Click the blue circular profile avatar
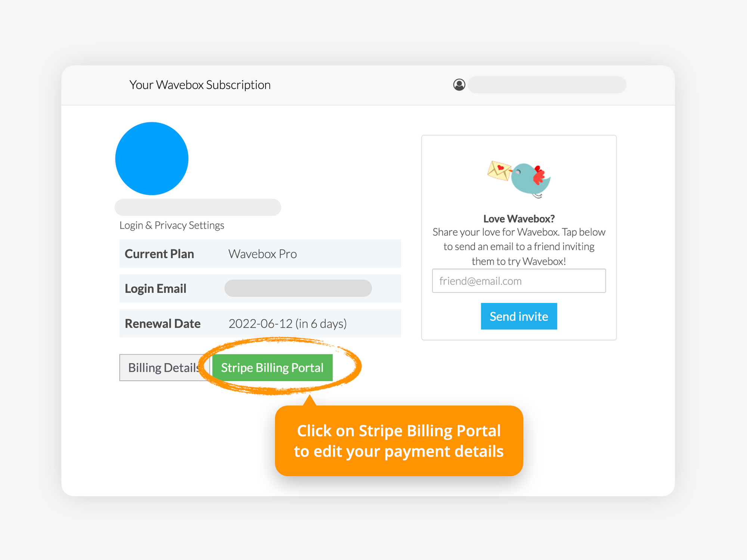Screen dimensions: 747x560 [152, 158]
